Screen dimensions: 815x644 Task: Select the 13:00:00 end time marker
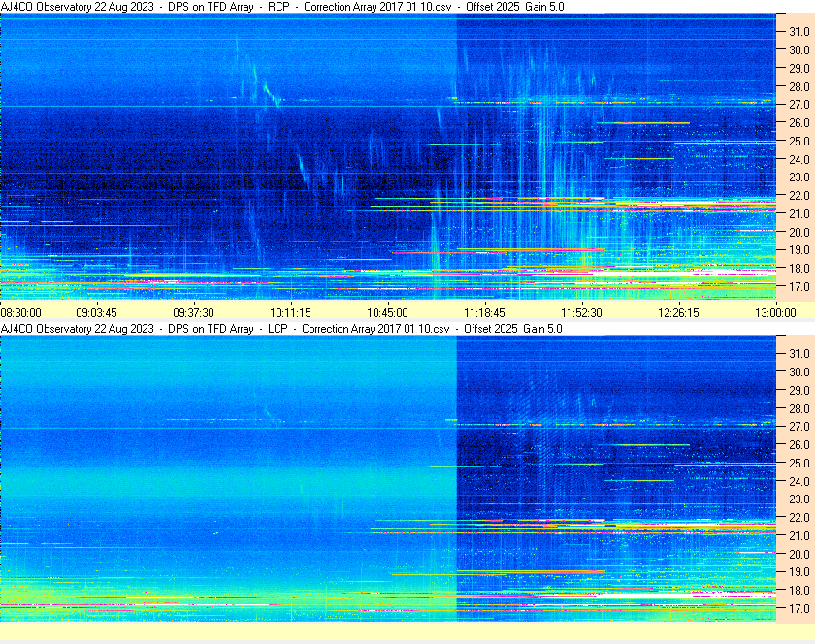click(775, 312)
